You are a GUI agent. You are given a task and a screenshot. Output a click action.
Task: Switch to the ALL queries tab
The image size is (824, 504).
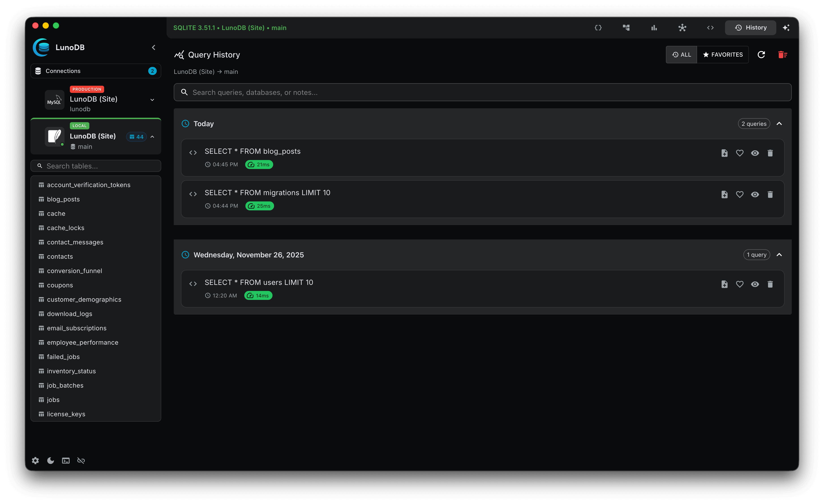tap(682, 54)
